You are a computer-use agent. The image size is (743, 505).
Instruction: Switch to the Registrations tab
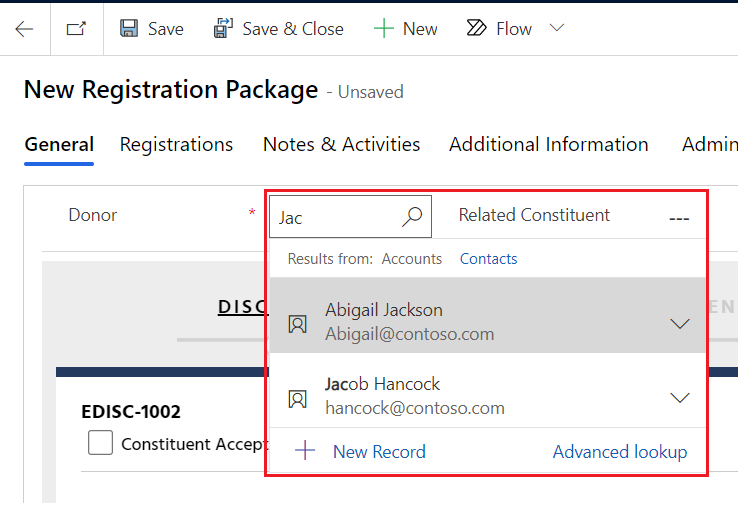coord(176,145)
